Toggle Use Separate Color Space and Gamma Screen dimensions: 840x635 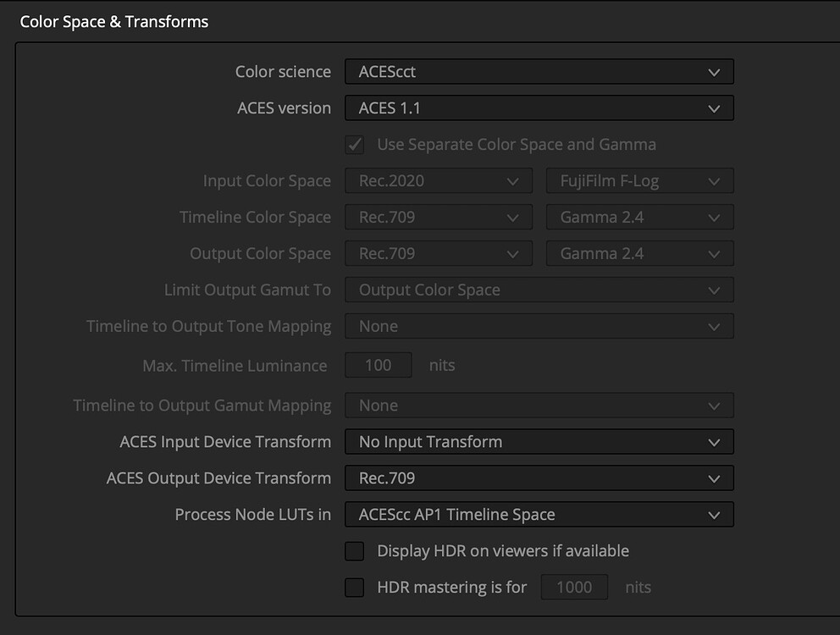354,144
